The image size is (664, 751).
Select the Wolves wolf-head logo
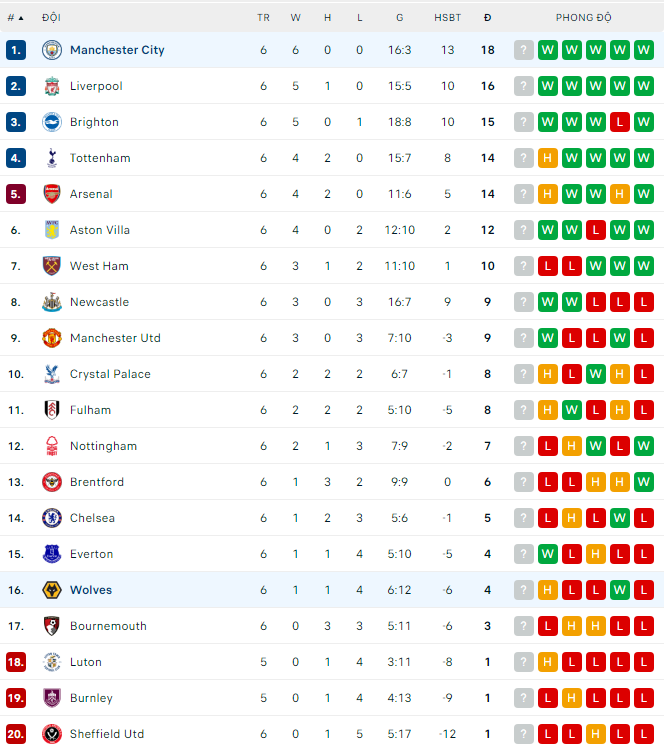click(x=52, y=590)
